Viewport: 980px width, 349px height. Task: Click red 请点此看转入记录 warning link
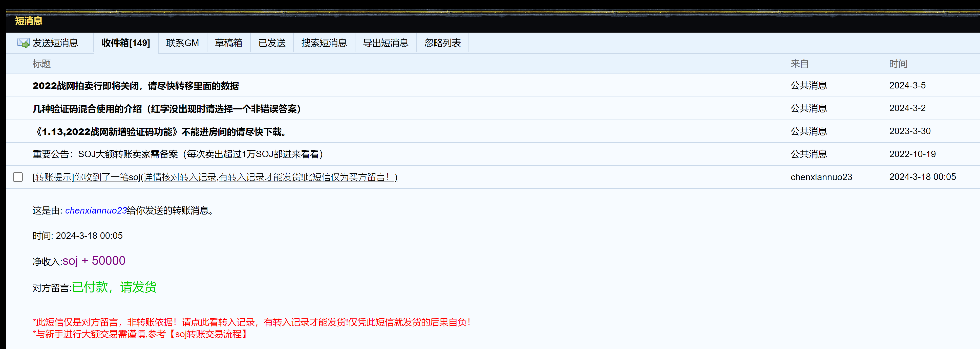click(218, 322)
